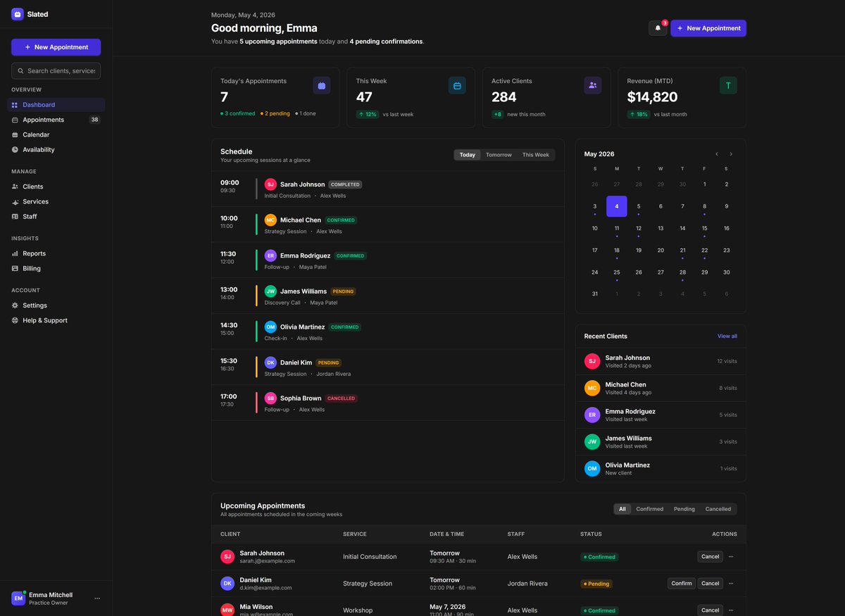Viewport: 845px width, 616px height.
Task: Click Emma Mitchell's EM avatar
Action: (x=18, y=598)
